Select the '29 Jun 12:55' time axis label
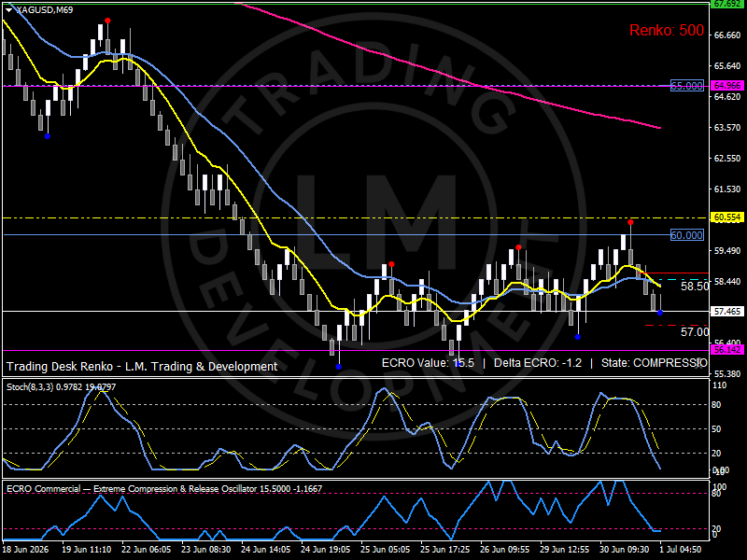747x560 pixels. click(x=565, y=550)
